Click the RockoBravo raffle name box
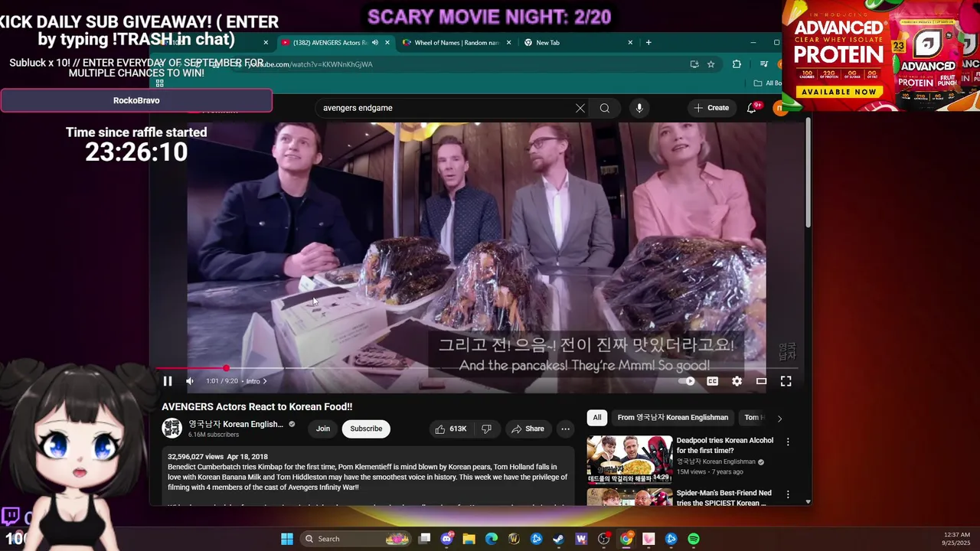 136,100
